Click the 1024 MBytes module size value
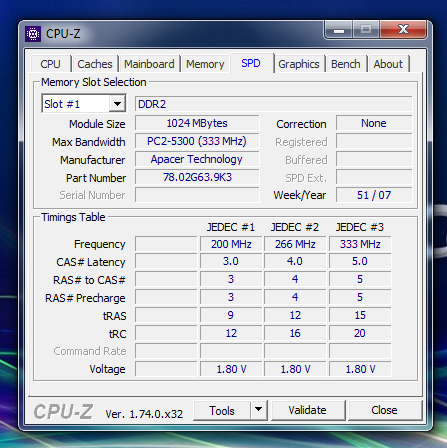This screenshot has height=448, width=447. click(197, 123)
